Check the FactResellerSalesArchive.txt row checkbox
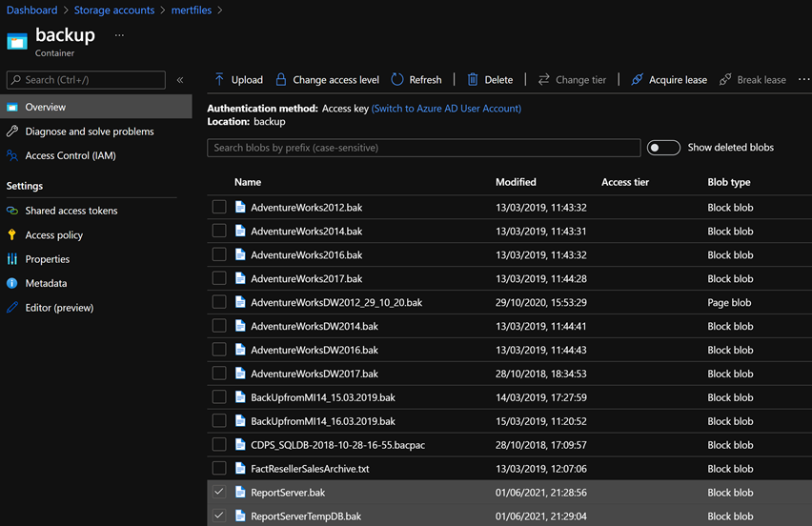Viewport: 812px width, 526px height. tap(219, 469)
